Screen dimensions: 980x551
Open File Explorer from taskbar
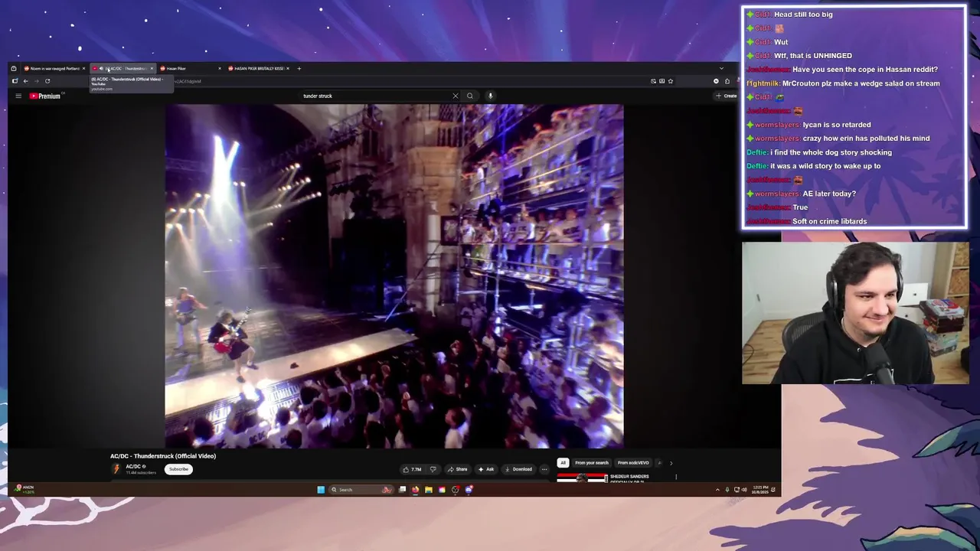(x=429, y=490)
